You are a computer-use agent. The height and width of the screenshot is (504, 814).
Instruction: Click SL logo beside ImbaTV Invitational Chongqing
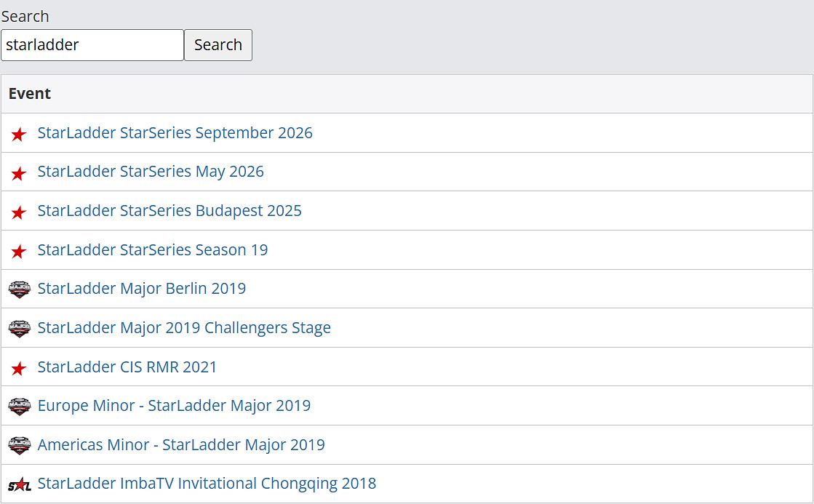tap(19, 484)
